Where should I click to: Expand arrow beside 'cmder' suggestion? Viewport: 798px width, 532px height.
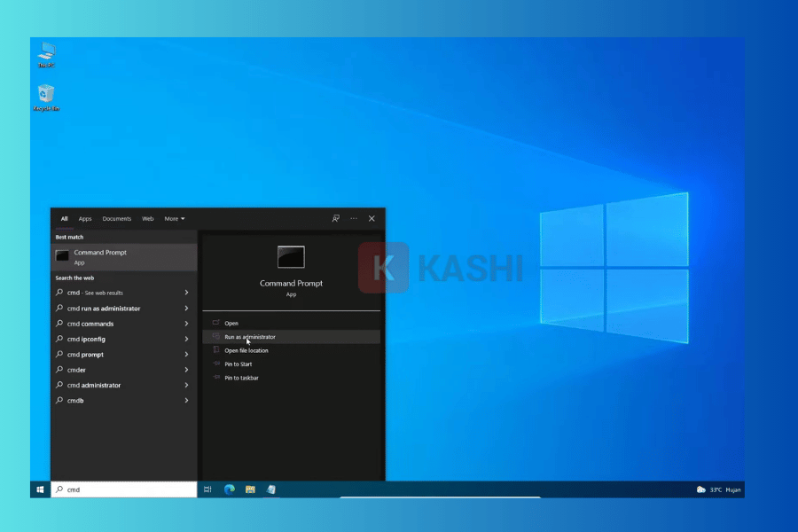coord(186,370)
